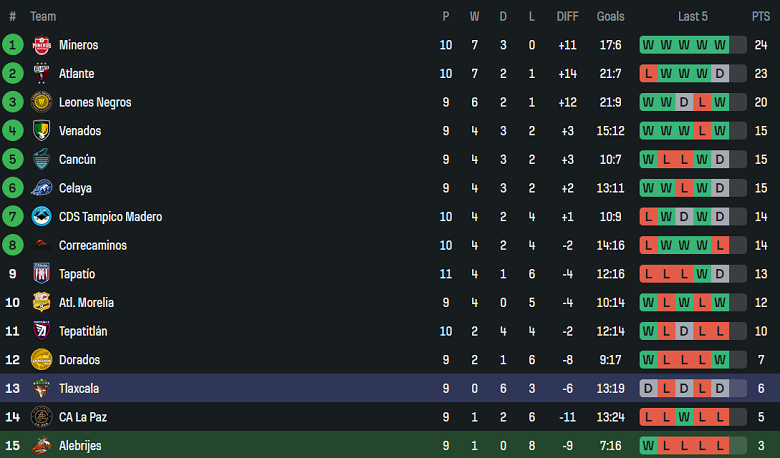Click the Atl. Morelia team crest
The width and height of the screenshot is (780, 458).
[x=41, y=303]
